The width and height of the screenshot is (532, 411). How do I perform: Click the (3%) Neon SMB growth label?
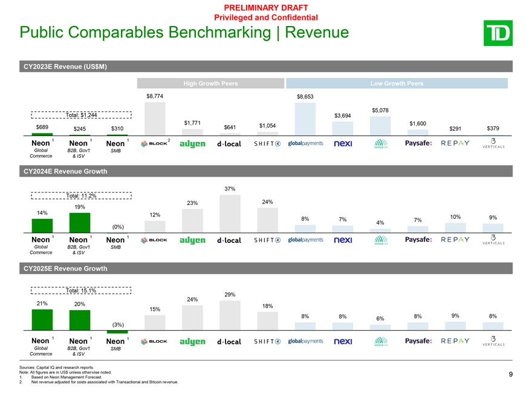tap(118, 325)
